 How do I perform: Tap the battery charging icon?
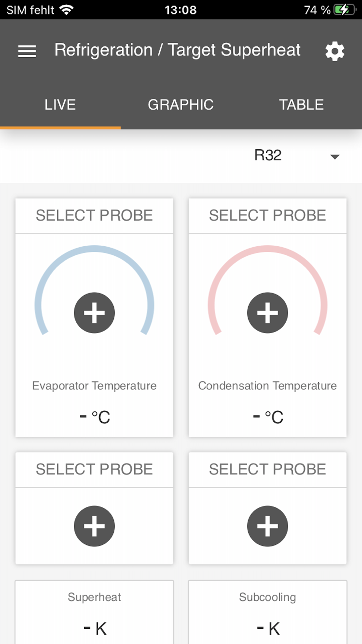(345, 10)
